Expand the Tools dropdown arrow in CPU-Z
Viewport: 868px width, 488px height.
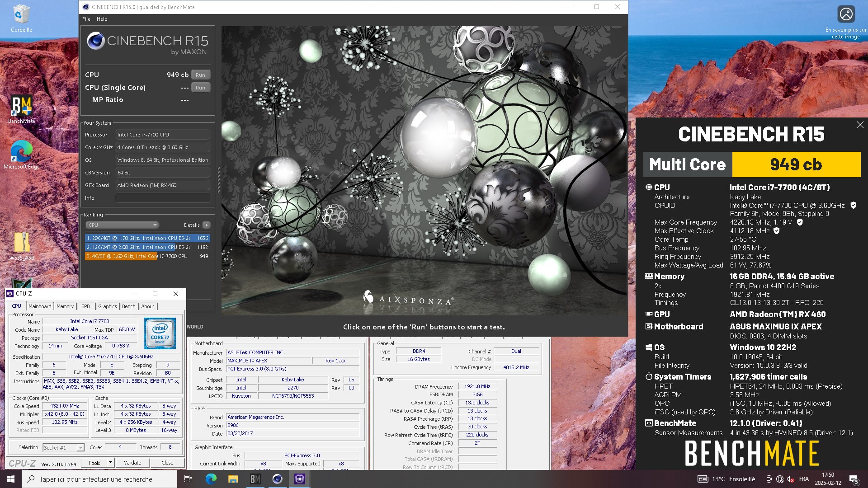click(110, 463)
